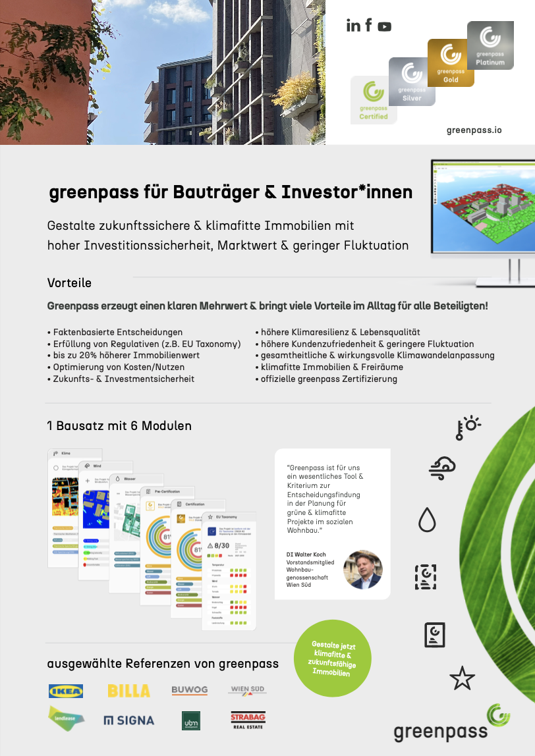
Task: Open the Klima module card
Action: (63, 508)
